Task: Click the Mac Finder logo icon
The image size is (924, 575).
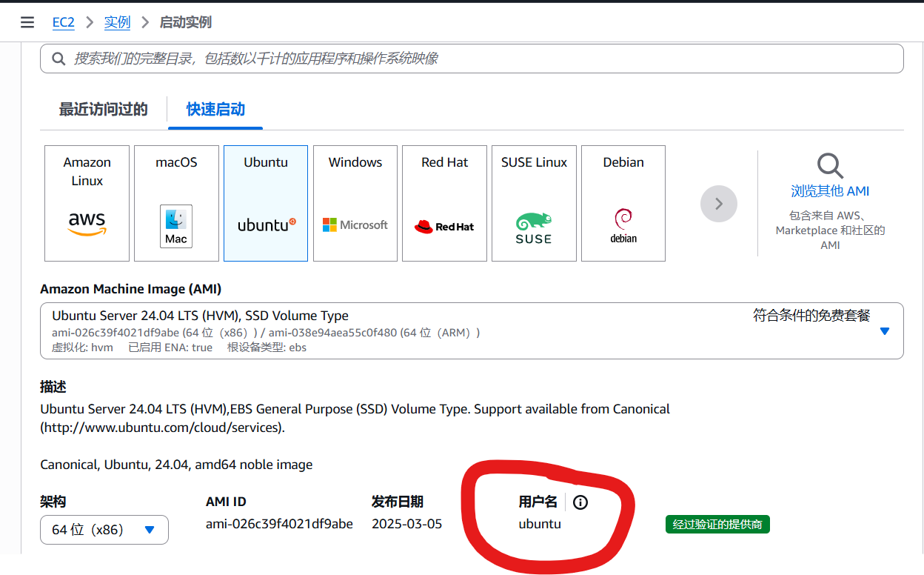Action: click(176, 226)
